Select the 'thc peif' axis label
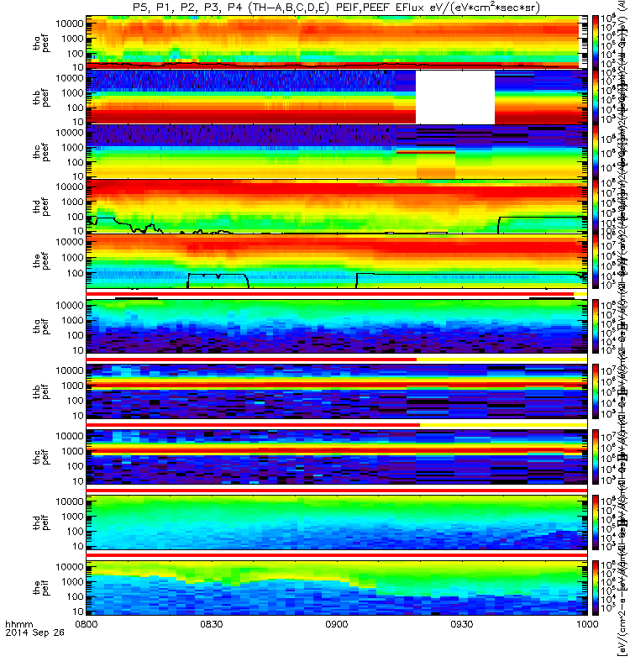Image resolution: width=630 pixels, height=672 pixels. (41, 457)
